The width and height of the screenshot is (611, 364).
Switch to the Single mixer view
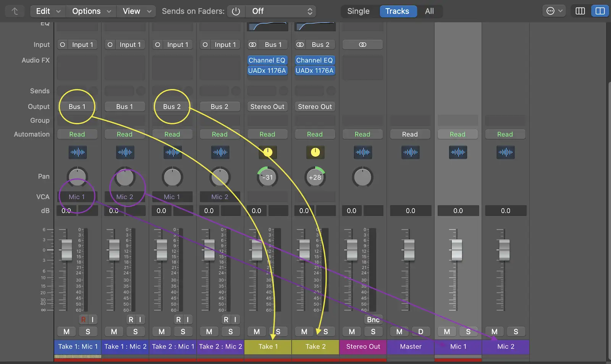pyautogui.click(x=358, y=11)
